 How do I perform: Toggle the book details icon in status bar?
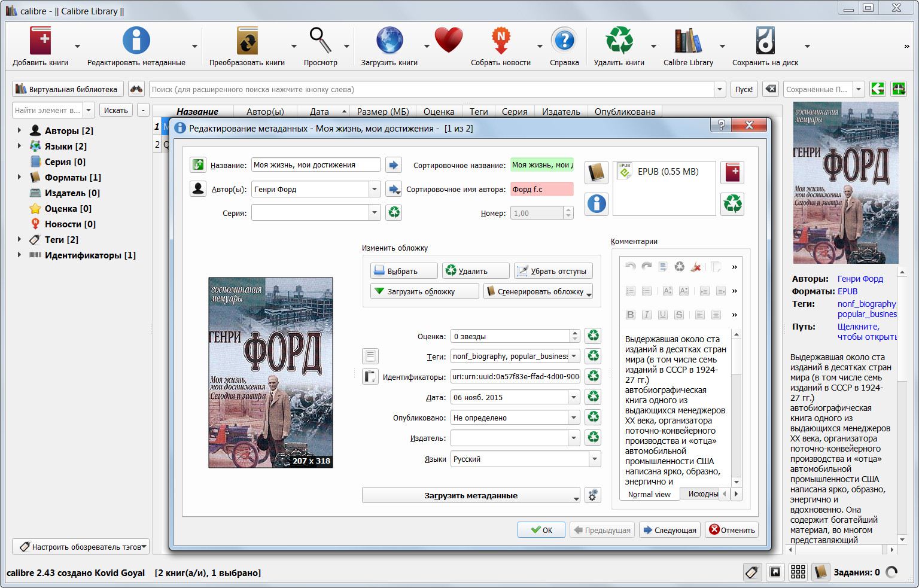820,572
